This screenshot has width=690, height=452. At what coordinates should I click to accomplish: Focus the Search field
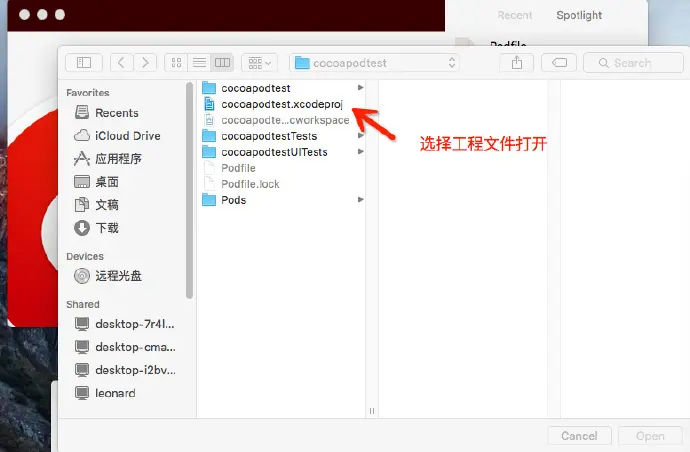pyautogui.click(x=633, y=62)
